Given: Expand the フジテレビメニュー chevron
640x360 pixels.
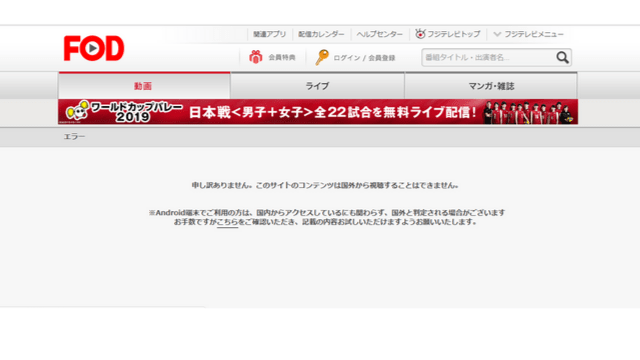Looking at the screenshot, I should click(x=497, y=34).
